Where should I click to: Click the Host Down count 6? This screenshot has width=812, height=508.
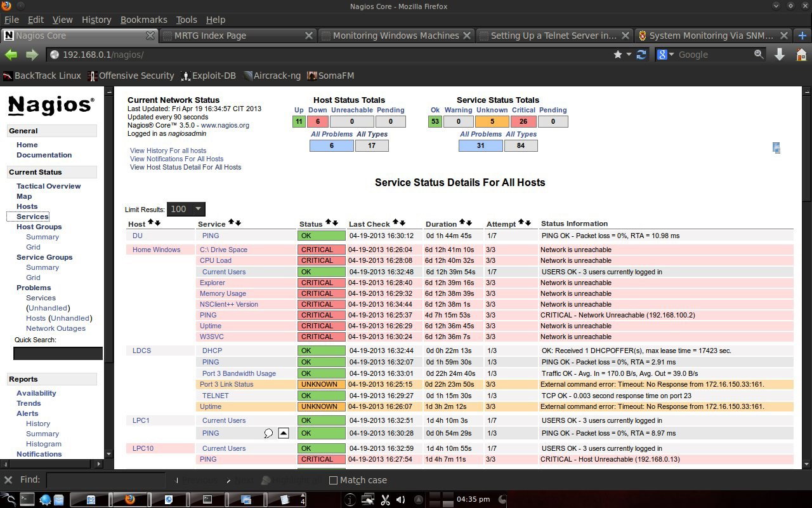pos(318,121)
